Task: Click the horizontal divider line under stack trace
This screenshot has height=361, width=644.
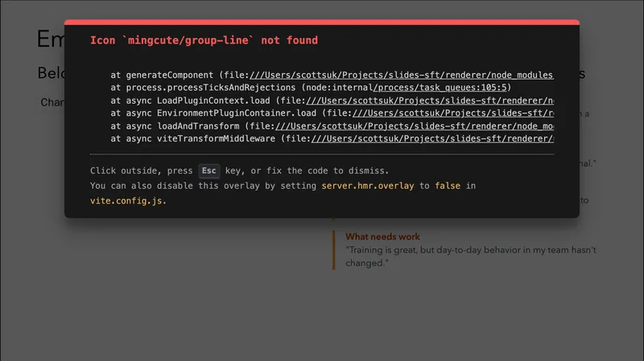Action: [322, 154]
